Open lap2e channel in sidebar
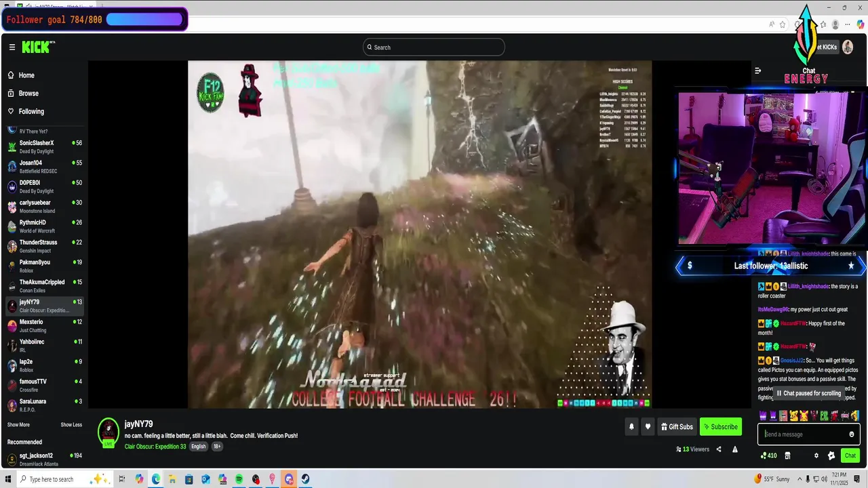 click(x=45, y=365)
